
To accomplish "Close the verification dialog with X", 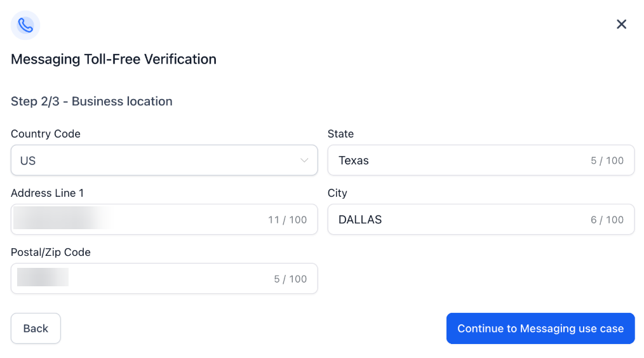I will coord(621,24).
